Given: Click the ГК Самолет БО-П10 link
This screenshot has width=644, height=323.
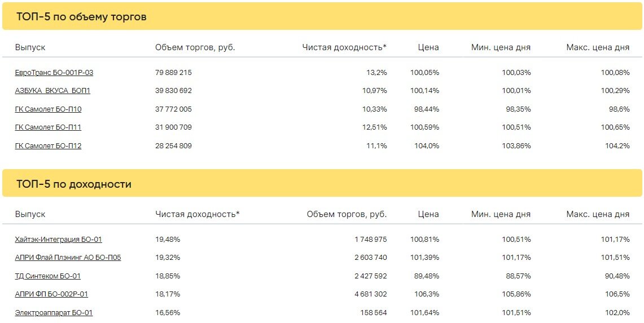Looking at the screenshot, I should click(x=48, y=109).
